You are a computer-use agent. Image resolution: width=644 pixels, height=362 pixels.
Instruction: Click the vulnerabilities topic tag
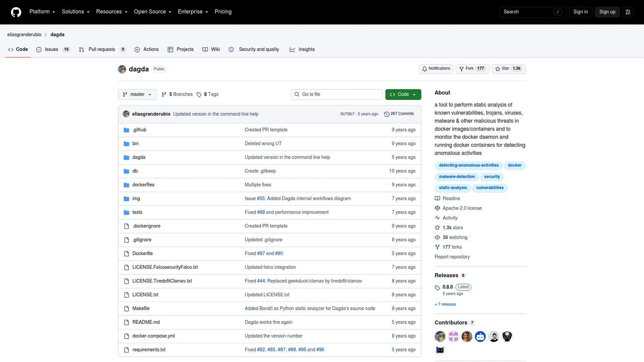(490, 188)
